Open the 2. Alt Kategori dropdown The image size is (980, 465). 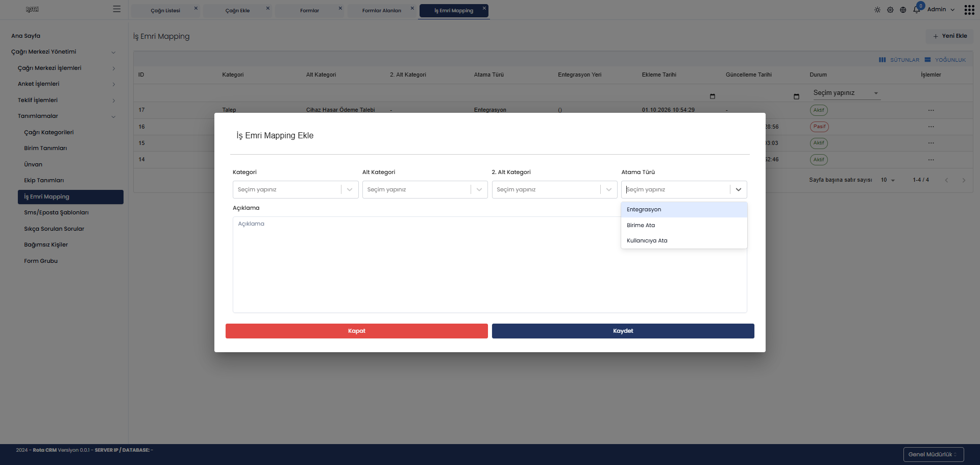coord(555,189)
